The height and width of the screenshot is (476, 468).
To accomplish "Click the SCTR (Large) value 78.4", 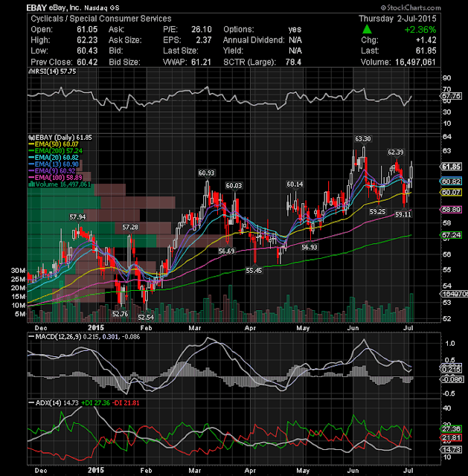I will (293, 62).
